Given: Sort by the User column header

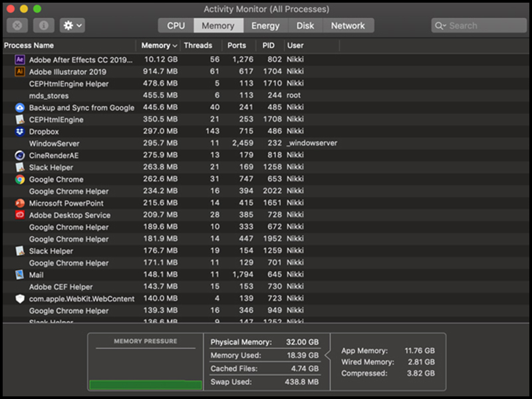Looking at the screenshot, I should [311, 45].
